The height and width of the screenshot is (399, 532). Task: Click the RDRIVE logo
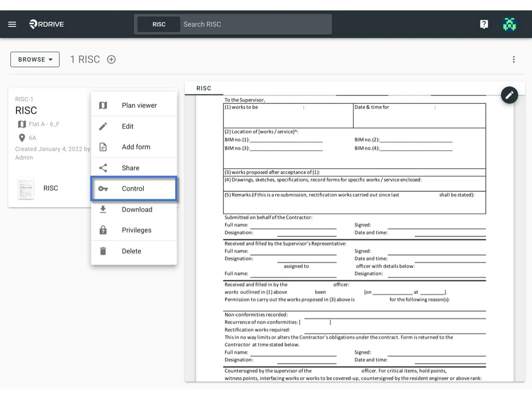coord(47,24)
